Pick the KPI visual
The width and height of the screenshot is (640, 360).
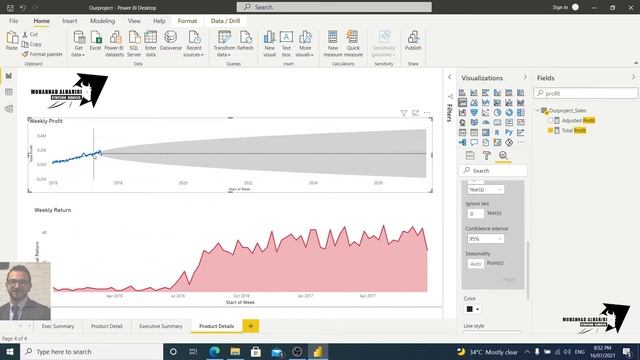pyautogui.click(x=520, y=122)
